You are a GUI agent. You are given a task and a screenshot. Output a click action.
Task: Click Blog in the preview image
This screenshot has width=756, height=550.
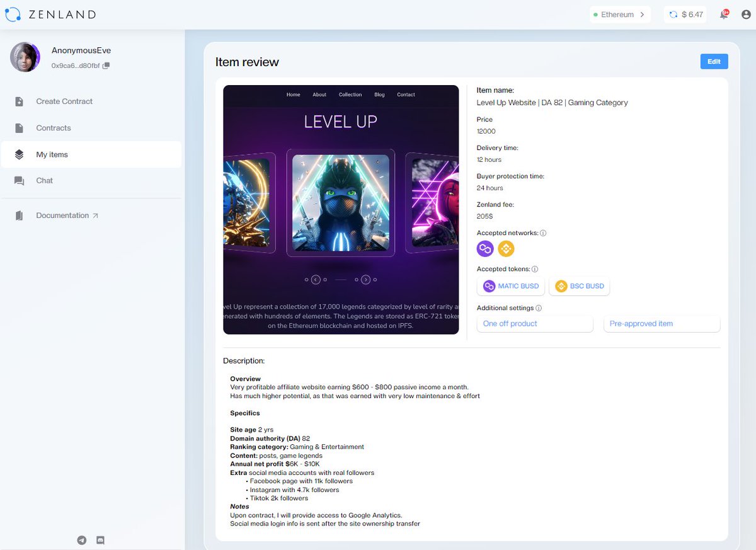click(x=379, y=95)
